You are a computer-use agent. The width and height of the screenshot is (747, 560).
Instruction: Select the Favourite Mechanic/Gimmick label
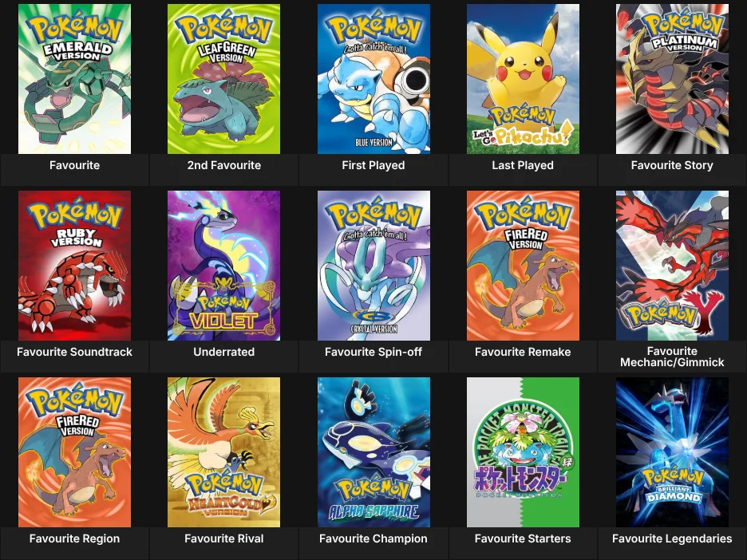point(672,357)
